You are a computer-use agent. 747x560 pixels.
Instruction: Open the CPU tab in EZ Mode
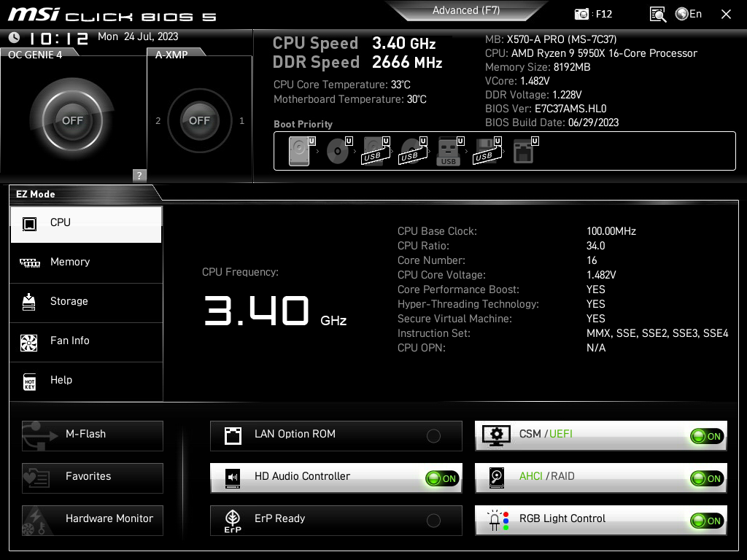point(86,225)
